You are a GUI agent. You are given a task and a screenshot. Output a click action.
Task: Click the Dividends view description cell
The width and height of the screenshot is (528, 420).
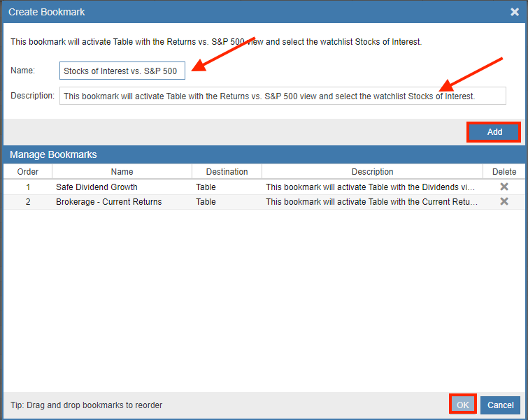[x=371, y=187]
